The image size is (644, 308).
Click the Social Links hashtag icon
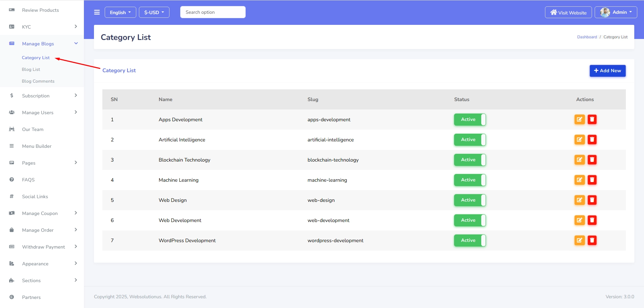[x=12, y=196]
